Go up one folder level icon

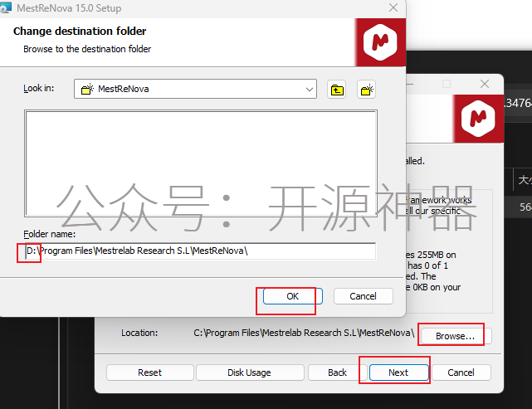[x=337, y=90]
